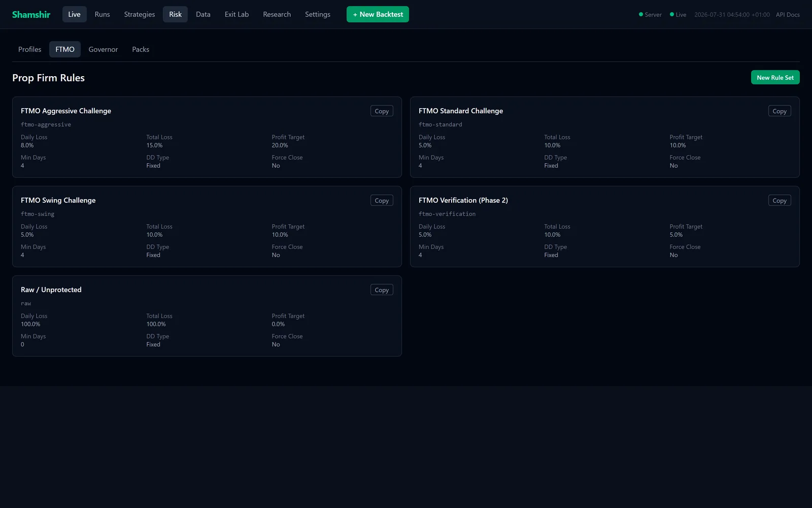Click the 20.0% Profit Target value
The height and width of the screenshot is (508, 812).
[x=280, y=145]
